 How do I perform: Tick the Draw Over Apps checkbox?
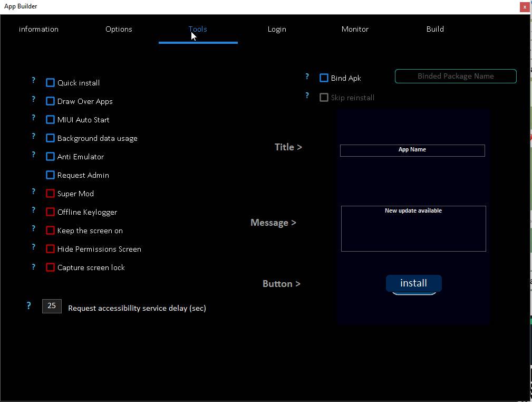pyautogui.click(x=50, y=101)
